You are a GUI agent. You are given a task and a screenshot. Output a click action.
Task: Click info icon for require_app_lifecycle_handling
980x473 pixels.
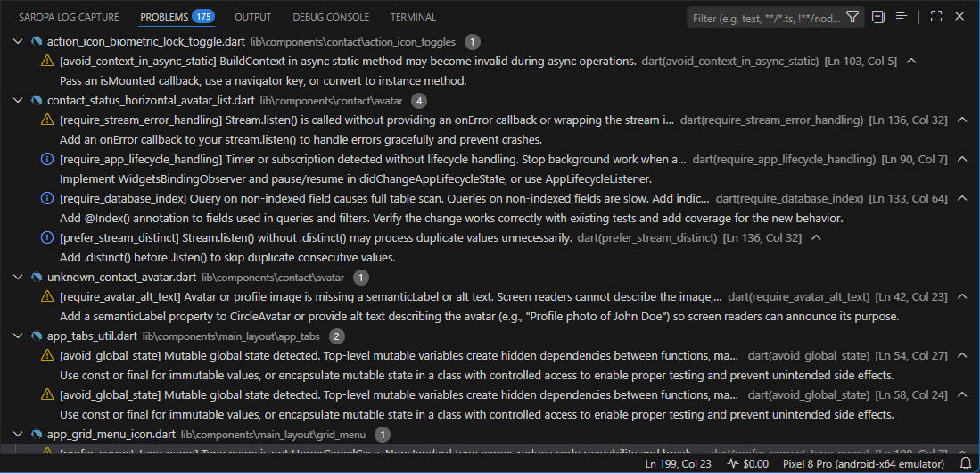click(47, 159)
